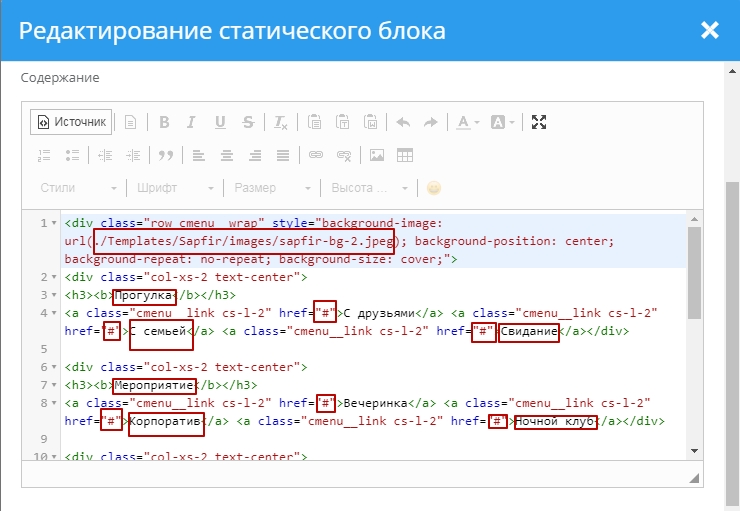Open the smiley emoticon picker
The width and height of the screenshot is (740, 511).
(x=434, y=188)
